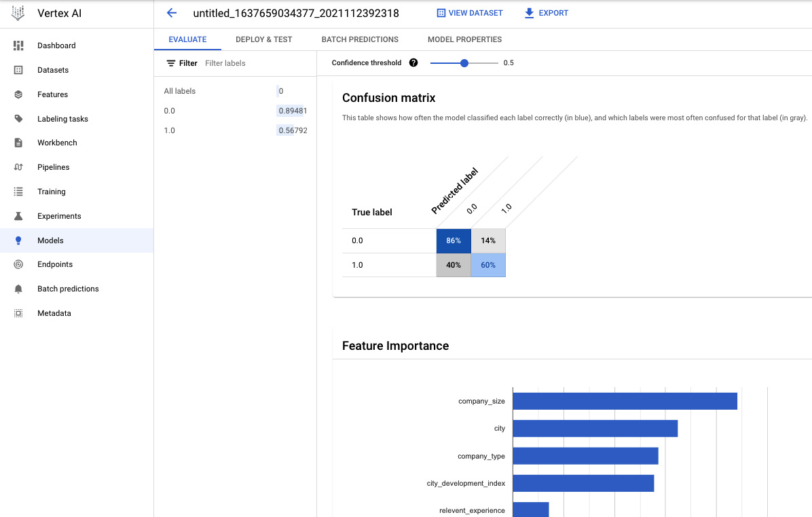The height and width of the screenshot is (517, 812).
Task: Click the True label 1.0 row header
Action: click(x=357, y=265)
